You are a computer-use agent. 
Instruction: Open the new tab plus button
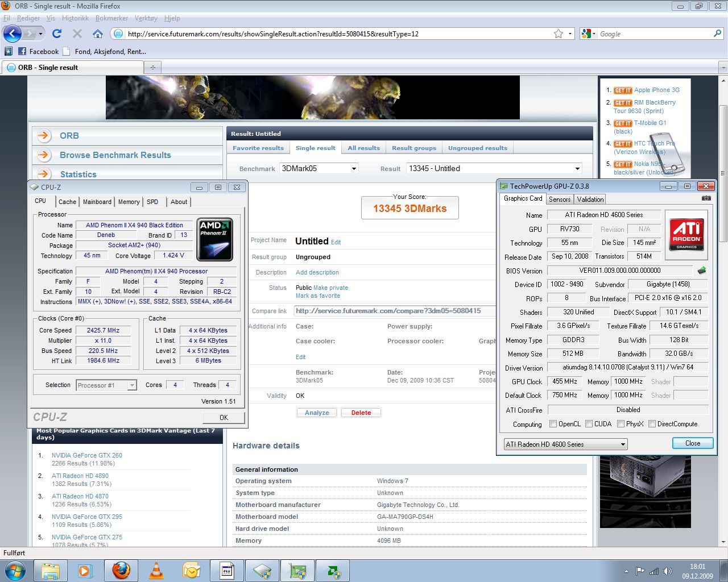pyautogui.click(x=152, y=67)
